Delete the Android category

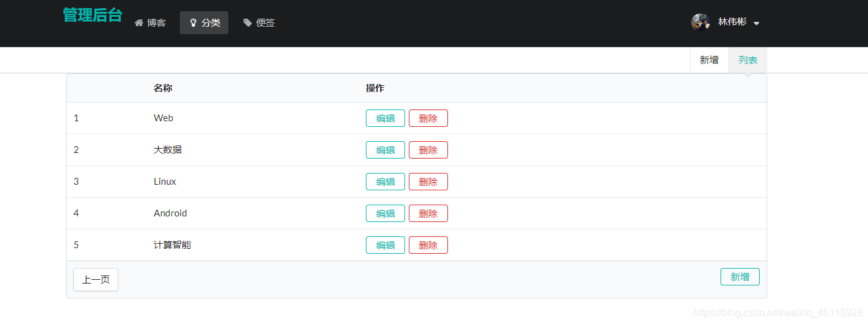coord(428,213)
